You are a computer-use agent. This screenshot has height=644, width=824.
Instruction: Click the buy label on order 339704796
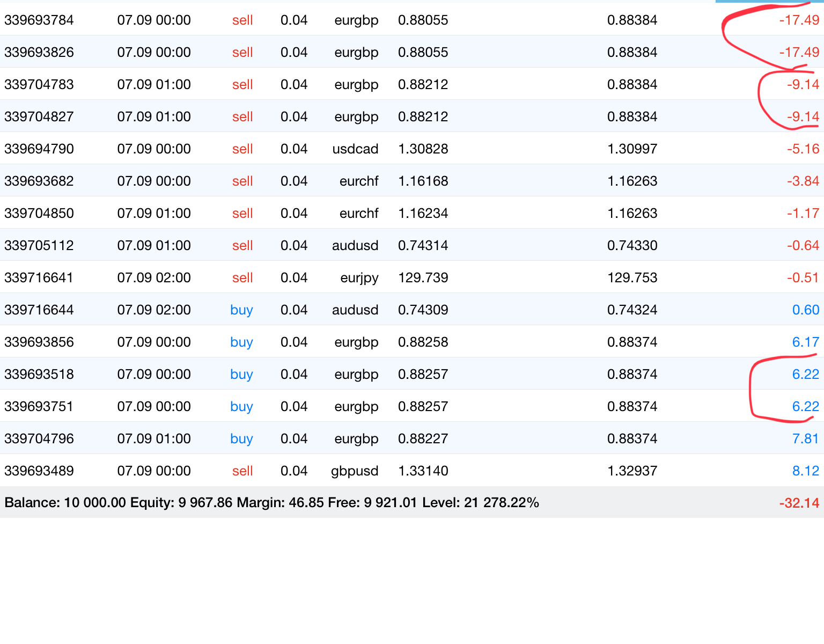pyautogui.click(x=241, y=439)
